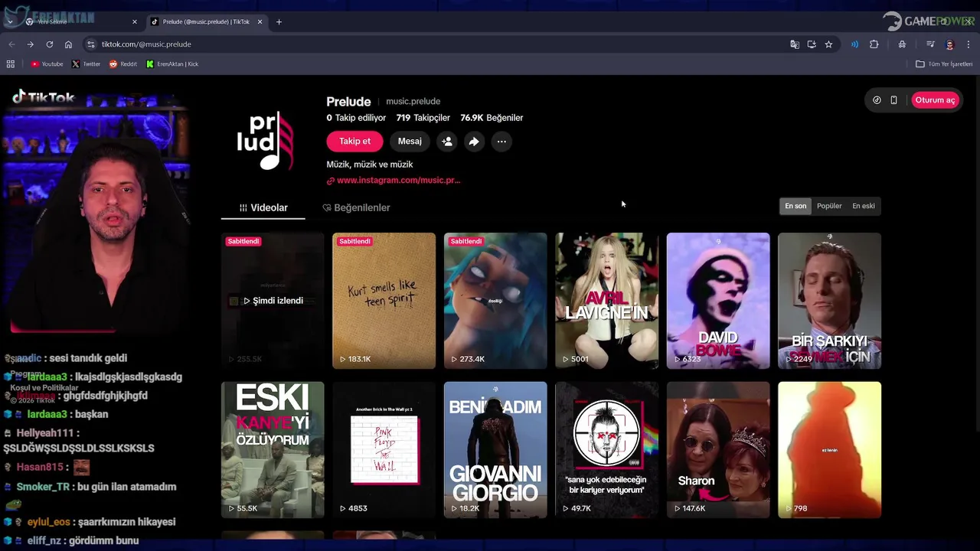
Task: Open the Giovanni Giorgio video
Action: coord(495,450)
